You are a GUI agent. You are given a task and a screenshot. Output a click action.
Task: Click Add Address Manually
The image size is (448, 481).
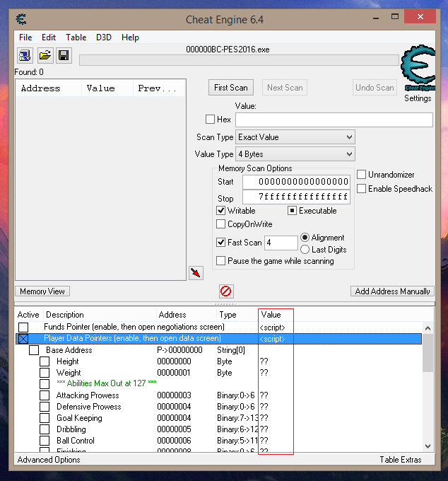pyautogui.click(x=392, y=291)
